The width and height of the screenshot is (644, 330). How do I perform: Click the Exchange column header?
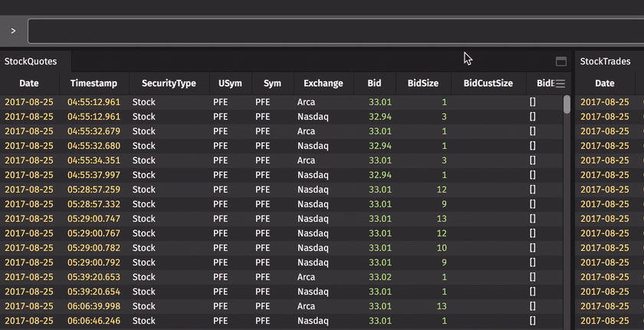[x=323, y=84]
